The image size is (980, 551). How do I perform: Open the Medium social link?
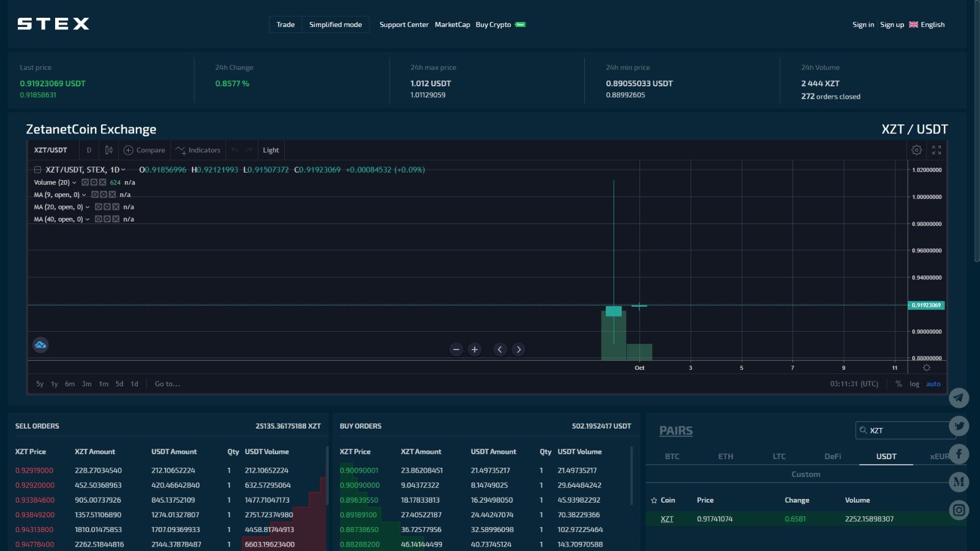pyautogui.click(x=959, y=482)
